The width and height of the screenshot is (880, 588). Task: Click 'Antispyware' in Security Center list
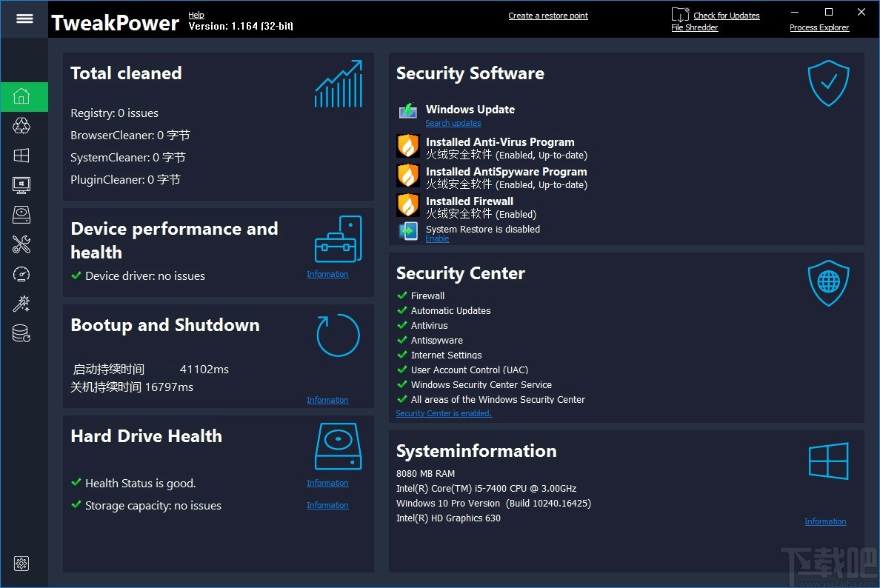(436, 341)
